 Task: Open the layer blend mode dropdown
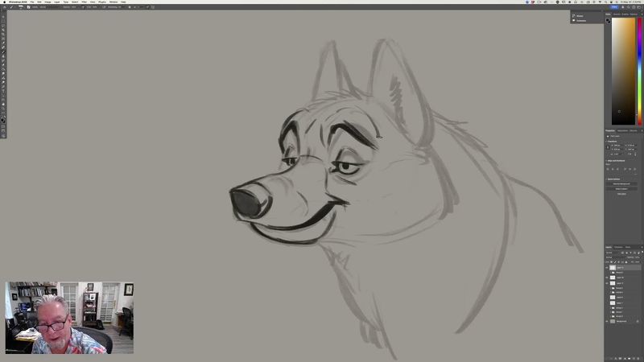(x=615, y=257)
